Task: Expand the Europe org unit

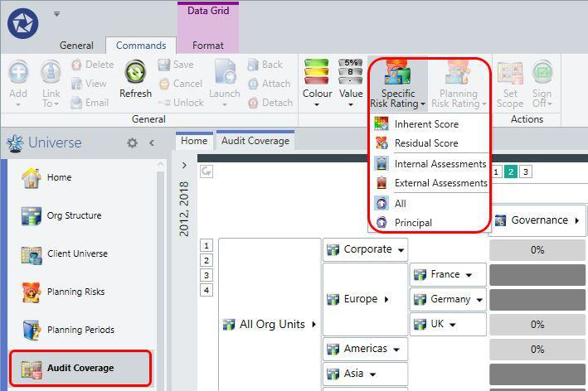Action: [386, 299]
